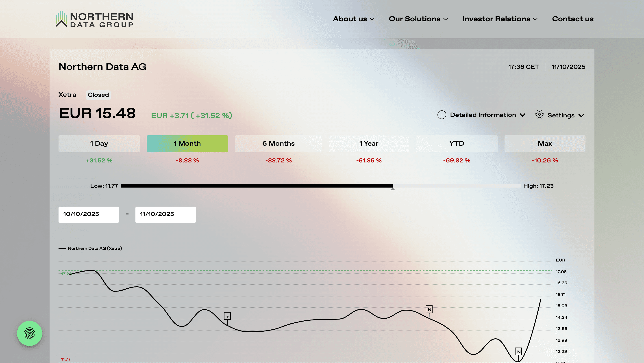This screenshot has width=644, height=363.
Task: Click the N news marker near chart low
Action: pos(518,352)
